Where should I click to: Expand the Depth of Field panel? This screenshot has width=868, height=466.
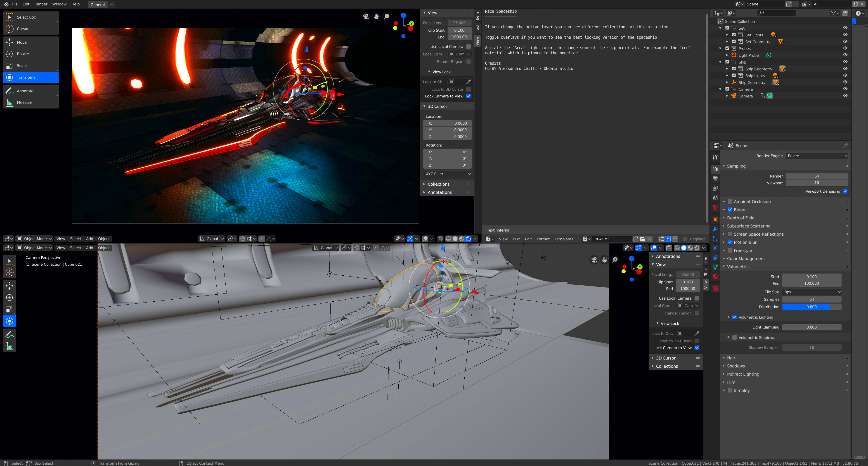pos(740,218)
